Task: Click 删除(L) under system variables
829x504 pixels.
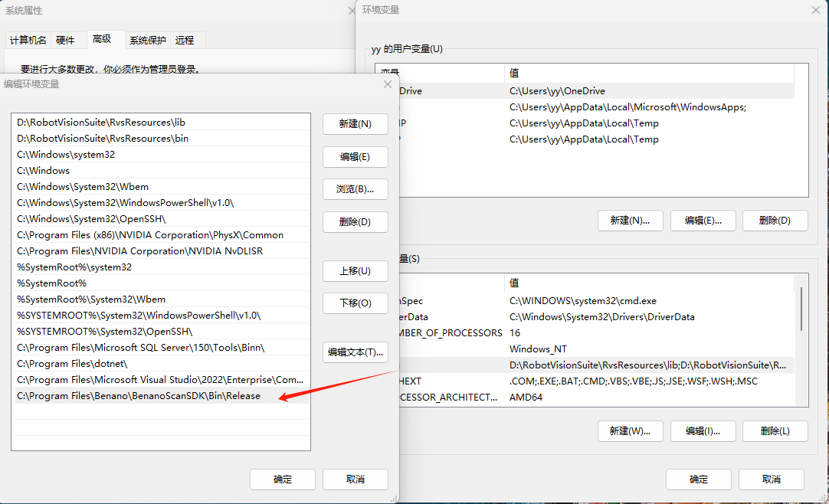Action: [x=775, y=431]
